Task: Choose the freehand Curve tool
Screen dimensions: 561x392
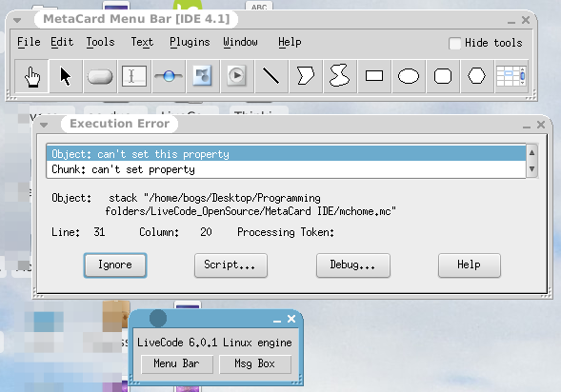Action: coord(340,76)
